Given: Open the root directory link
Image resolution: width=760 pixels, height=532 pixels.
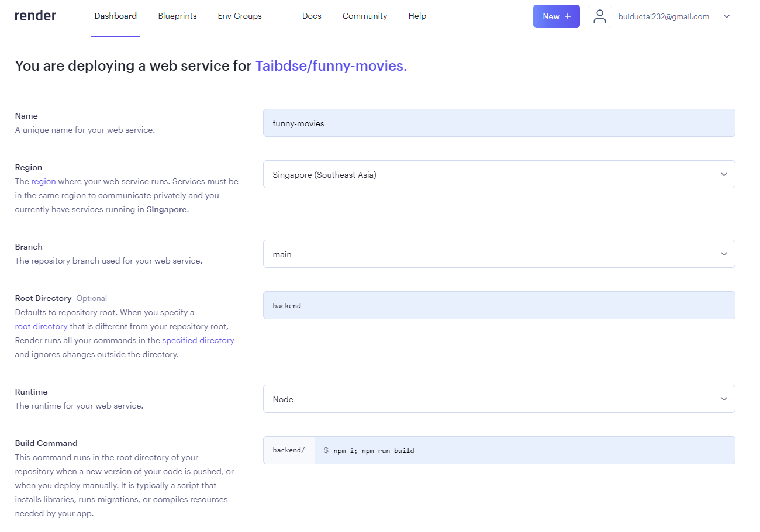Looking at the screenshot, I should [x=41, y=326].
